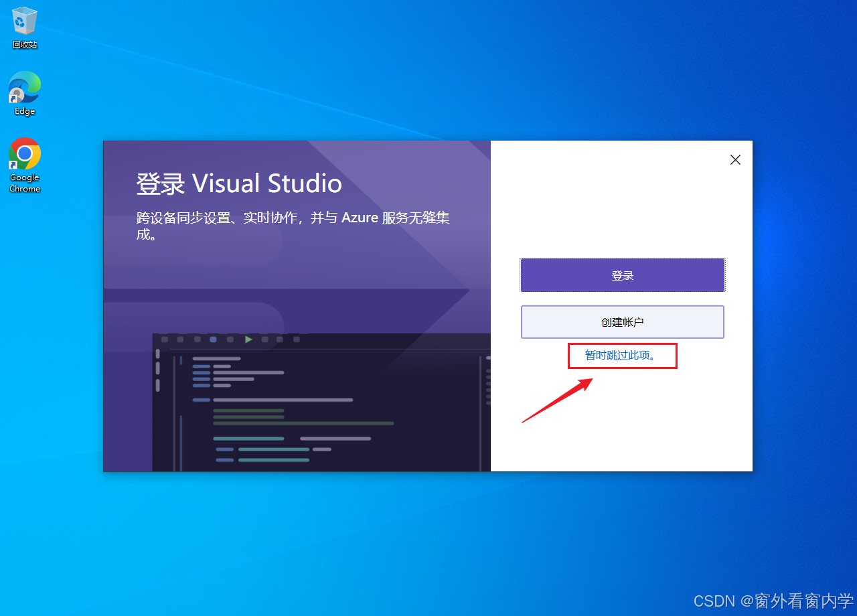Click the purple 登录 sign-in button
This screenshot has width=857, height=616.
[x=623, y=275]
